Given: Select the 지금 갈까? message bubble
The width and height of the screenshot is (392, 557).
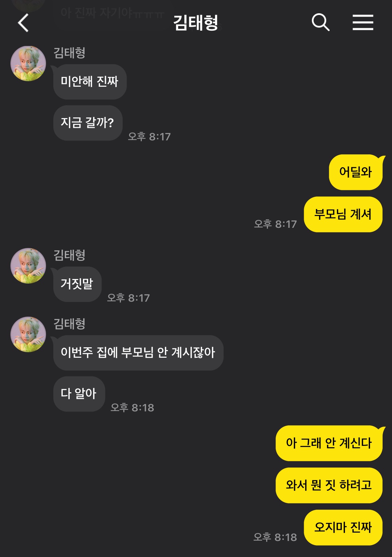Looking at the screenshot, I should [x=88, y=123].
